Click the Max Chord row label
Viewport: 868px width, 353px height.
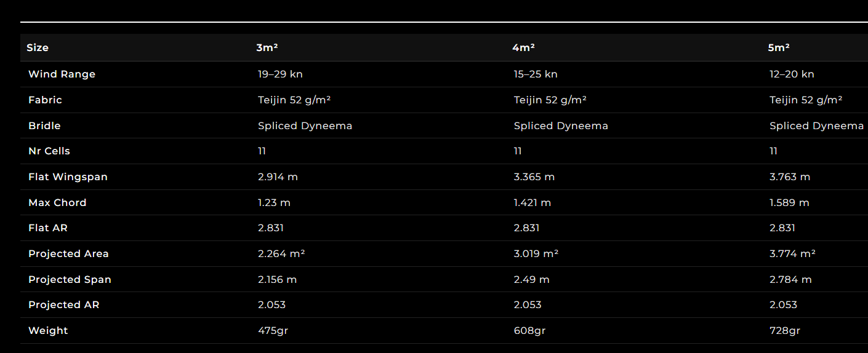pyautogui.click(x=57, y=203)
